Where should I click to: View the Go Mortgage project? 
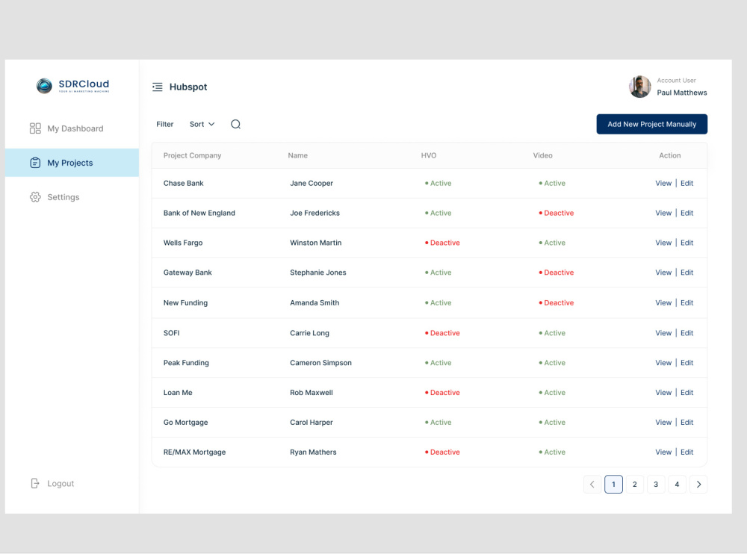coord(663,423)
